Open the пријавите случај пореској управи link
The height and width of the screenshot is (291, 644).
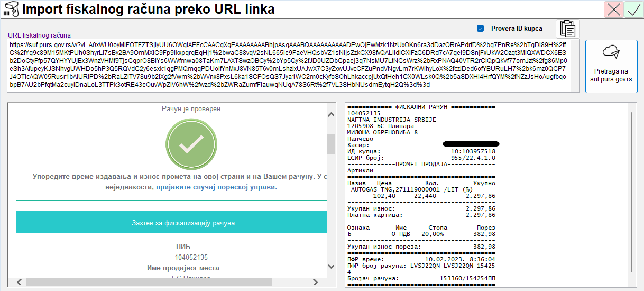tap(216, 187)
